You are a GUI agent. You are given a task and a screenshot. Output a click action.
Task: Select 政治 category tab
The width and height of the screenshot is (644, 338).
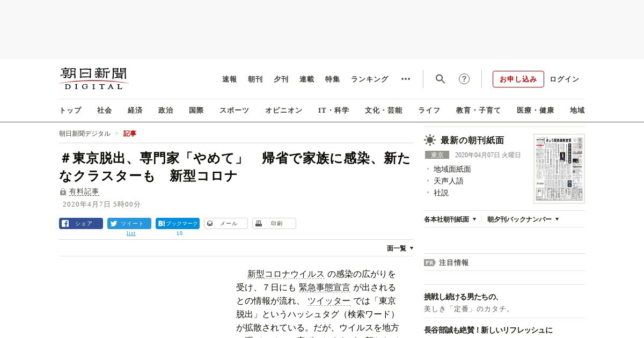click(166, 110)
